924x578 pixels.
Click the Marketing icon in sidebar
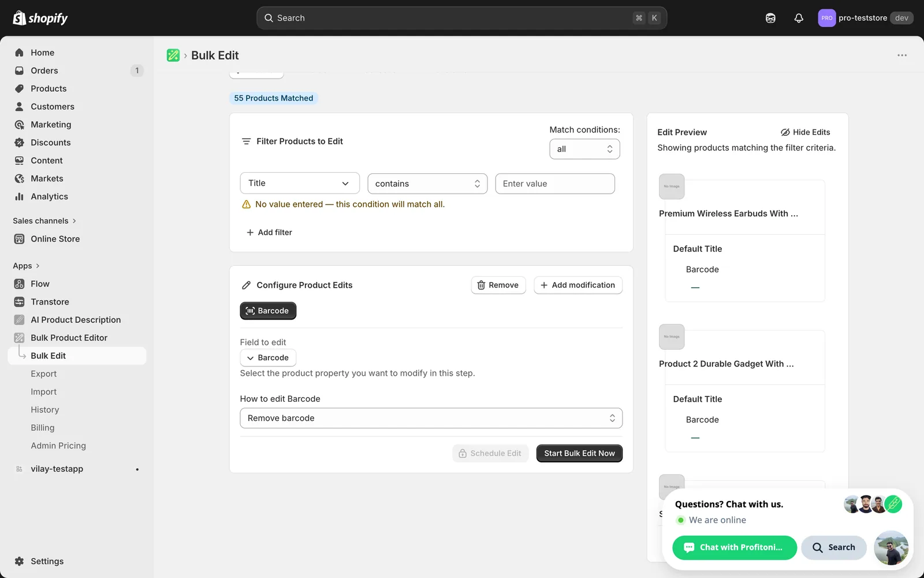coord(19,124)
